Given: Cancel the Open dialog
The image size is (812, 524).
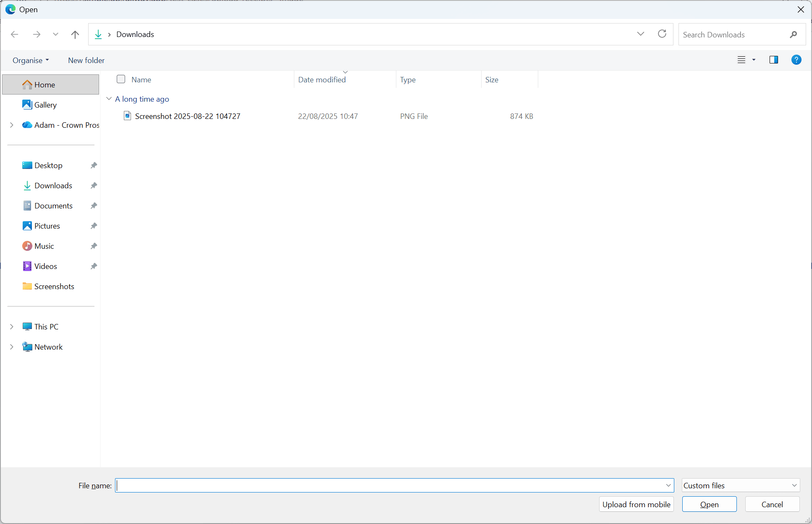Looking at the screenshot, I should pos(772,504).
